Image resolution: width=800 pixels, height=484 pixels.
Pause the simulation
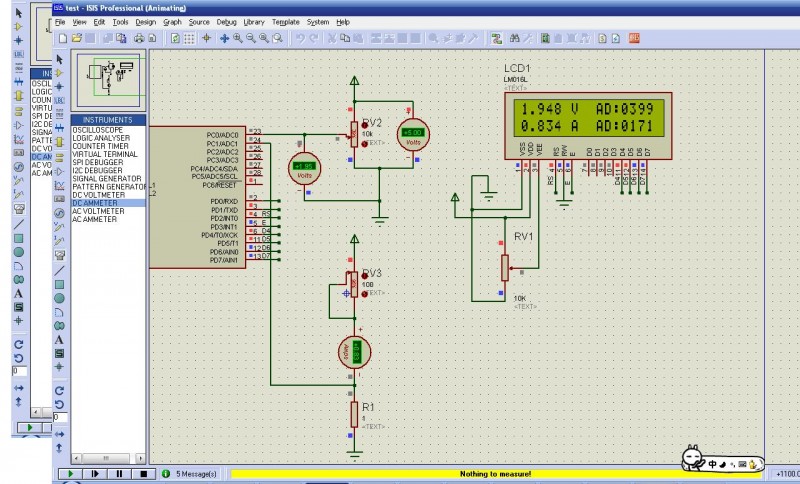click(x=119, y=474)
